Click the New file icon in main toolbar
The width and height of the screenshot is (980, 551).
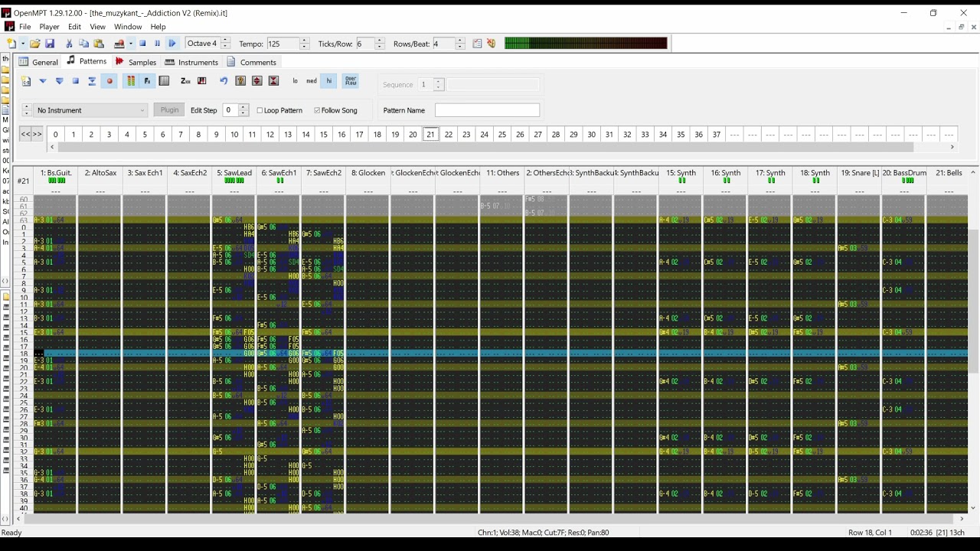tap(11, 44)
